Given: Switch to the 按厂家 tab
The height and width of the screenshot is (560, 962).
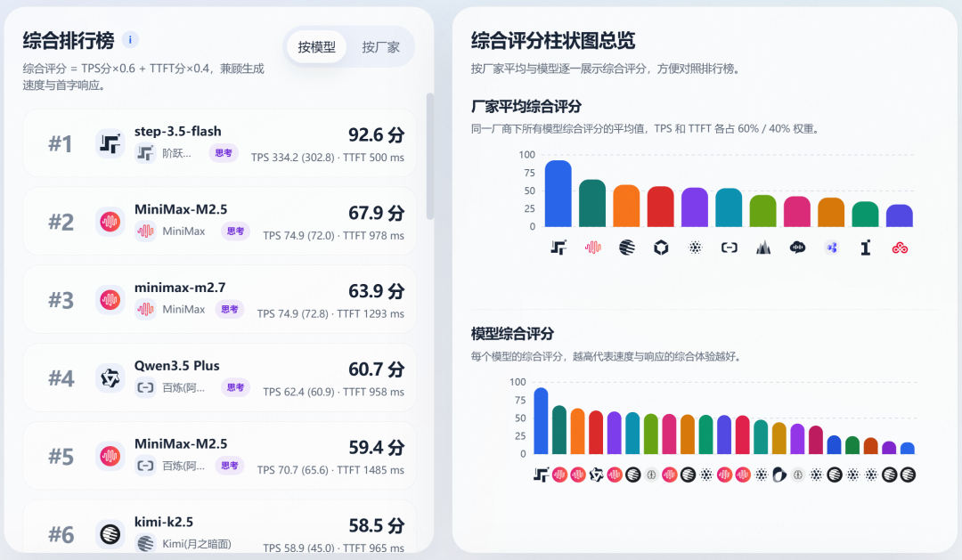Looking at the screenshot, I should tap(380, 47).
